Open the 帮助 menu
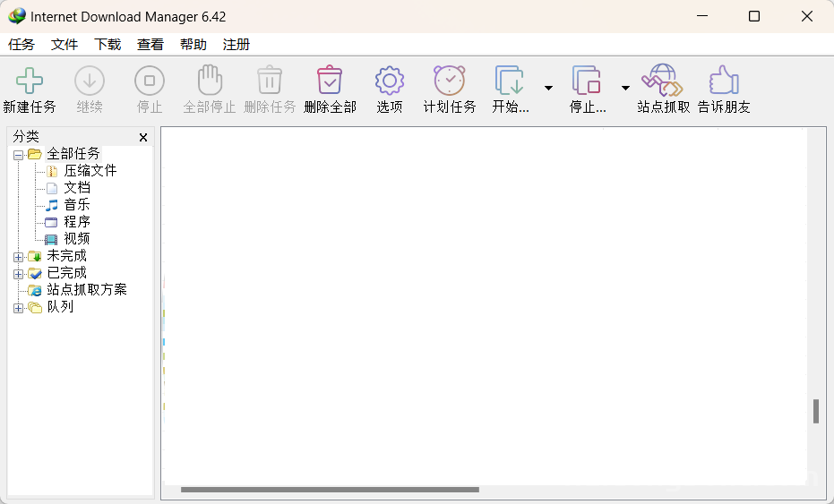834x504 pixels. point(193,45)
